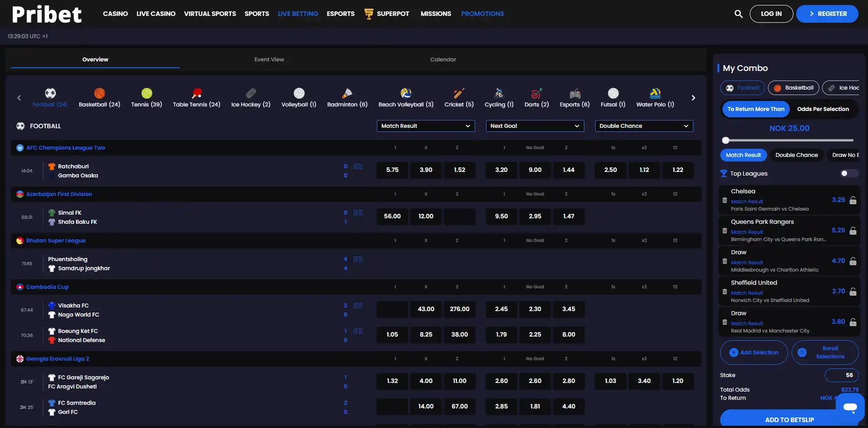Open the Double Chance dropdown
This screenshot has height=428, width=868.
point(644,126)
